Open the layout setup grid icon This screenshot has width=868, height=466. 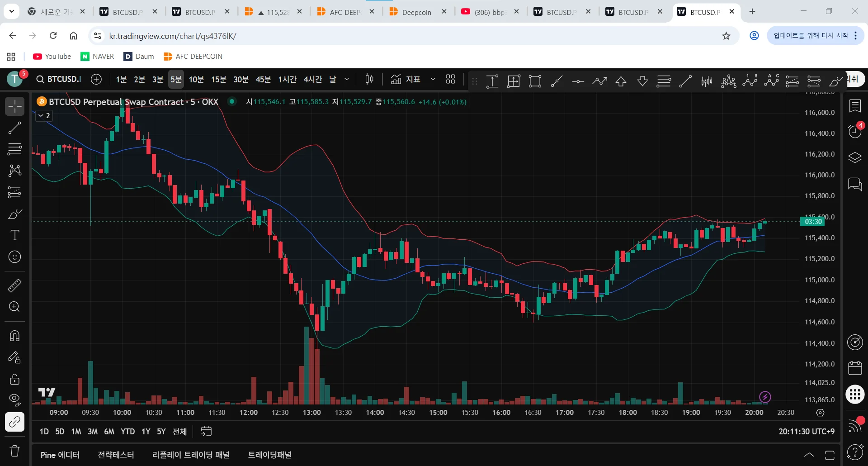pyautogui.click(x=450, y=79)
